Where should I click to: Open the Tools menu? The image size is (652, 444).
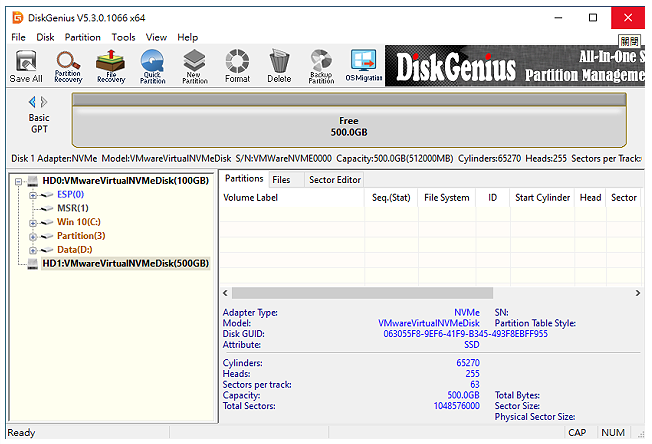123,37
